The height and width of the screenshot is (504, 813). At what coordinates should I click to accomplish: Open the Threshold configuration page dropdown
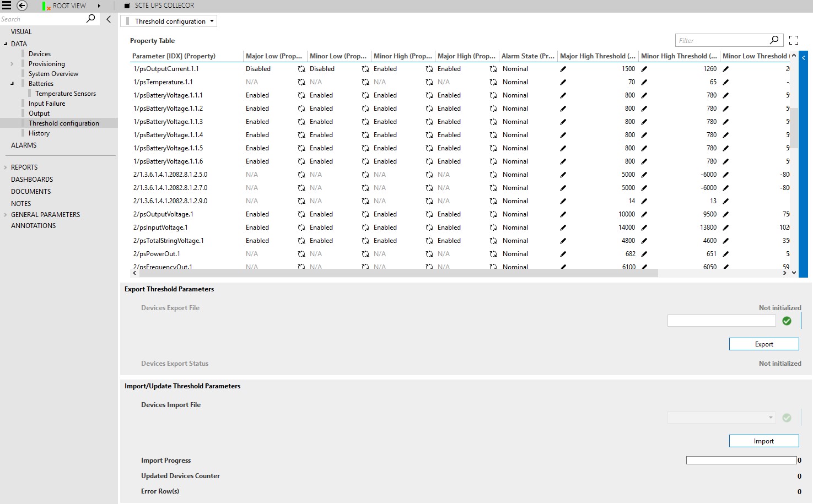click(x=212, y=20)
